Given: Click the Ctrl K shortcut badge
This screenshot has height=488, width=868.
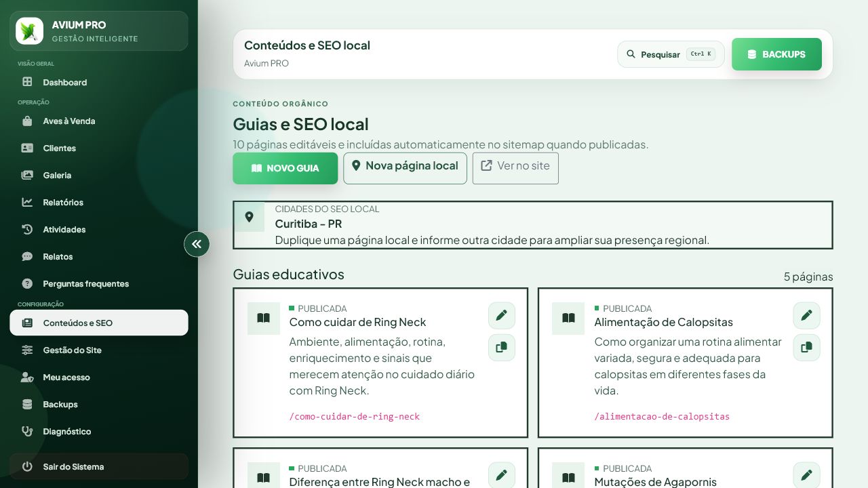Looking at the screenshot, I should coord(701,54).
